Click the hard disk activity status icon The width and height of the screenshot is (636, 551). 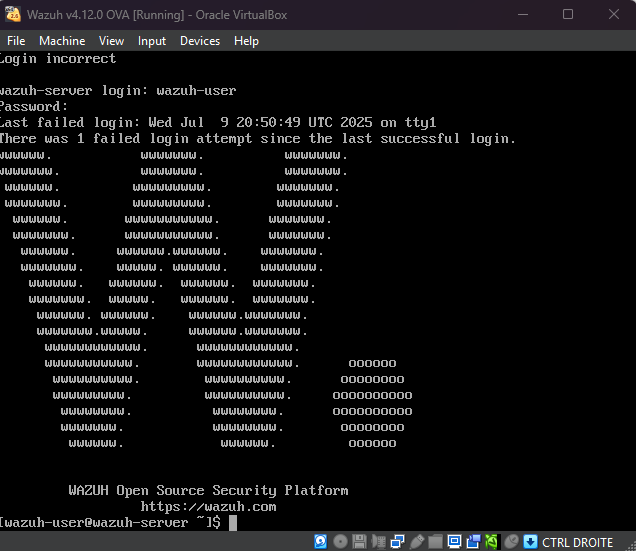click(x=320, y=541)
